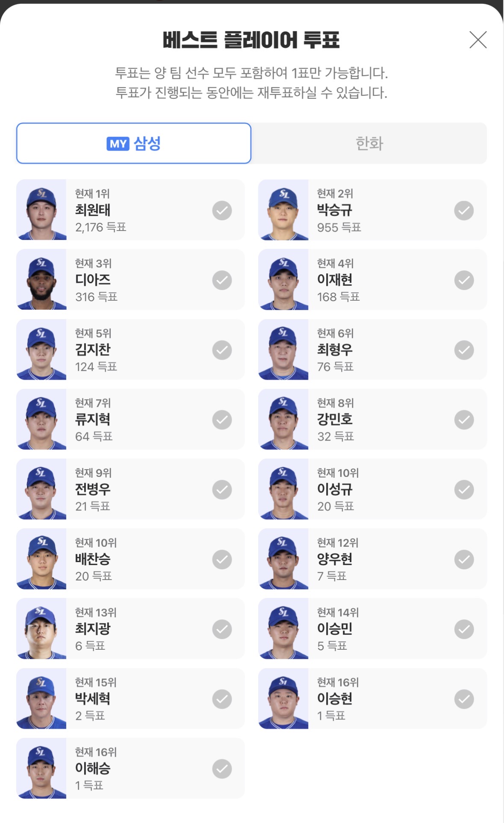The width and height of the screenshot is (504, 823).
Task: Select 김지찬's vote checkmark
Action: [x=222, y=350]
